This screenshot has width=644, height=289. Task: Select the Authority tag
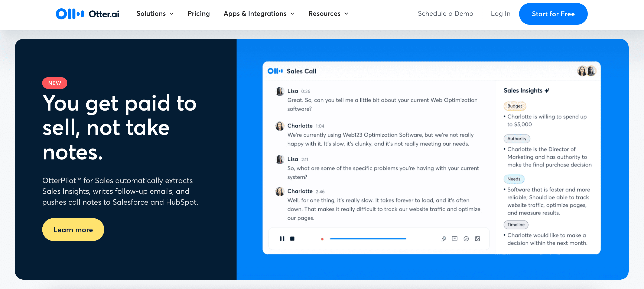pos(517,139)
